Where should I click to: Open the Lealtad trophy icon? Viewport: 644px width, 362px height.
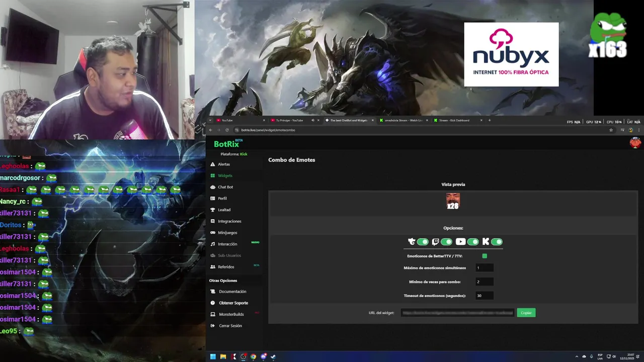[213, 210]
